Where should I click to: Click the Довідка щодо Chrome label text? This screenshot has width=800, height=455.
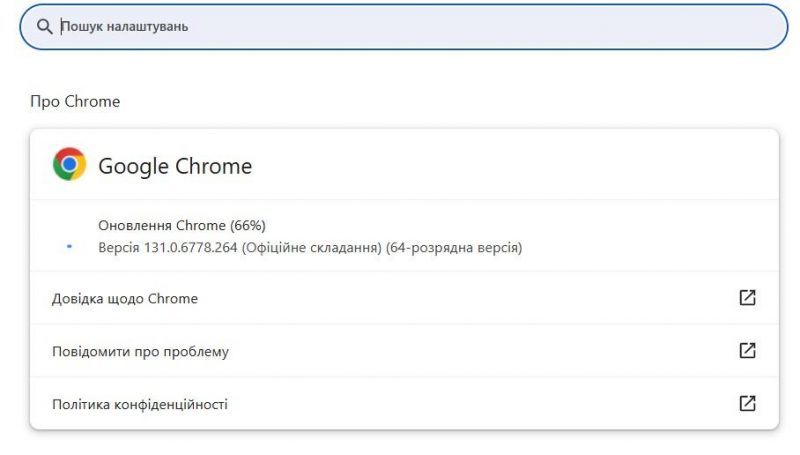pos(125,298)
